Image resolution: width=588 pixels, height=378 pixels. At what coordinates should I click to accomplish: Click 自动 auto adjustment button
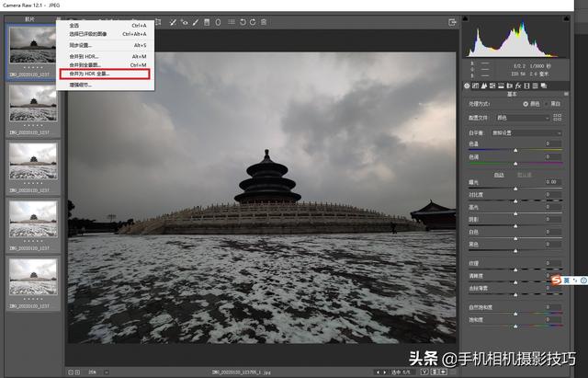pos(499,174)
